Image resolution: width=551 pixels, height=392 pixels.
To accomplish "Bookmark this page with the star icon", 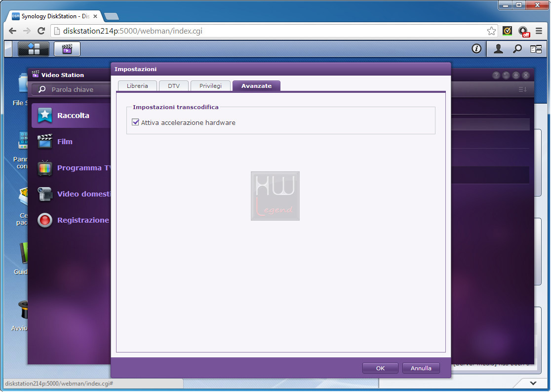I will (491, 31).
